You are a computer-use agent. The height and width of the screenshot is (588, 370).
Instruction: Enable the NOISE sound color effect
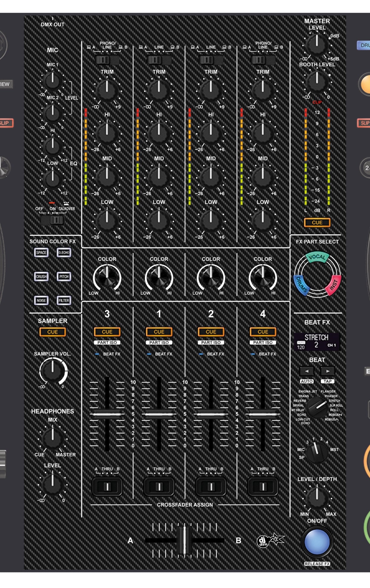41,301
